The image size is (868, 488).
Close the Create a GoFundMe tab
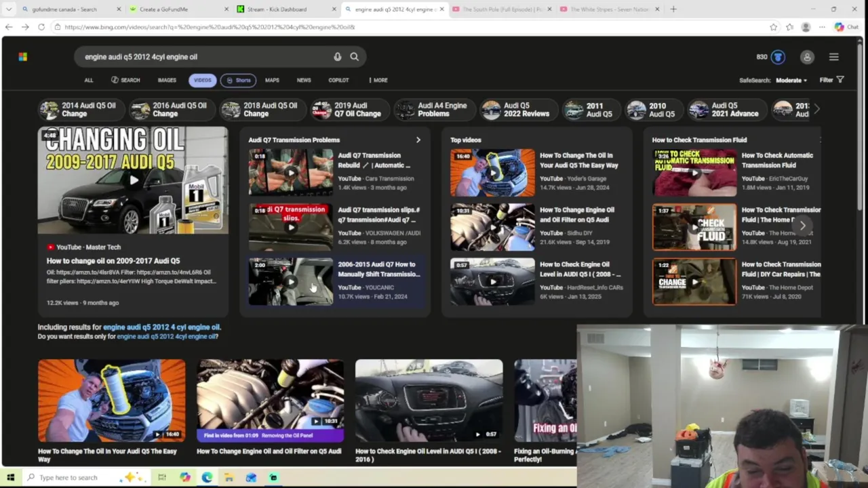(x=226, y=9)
